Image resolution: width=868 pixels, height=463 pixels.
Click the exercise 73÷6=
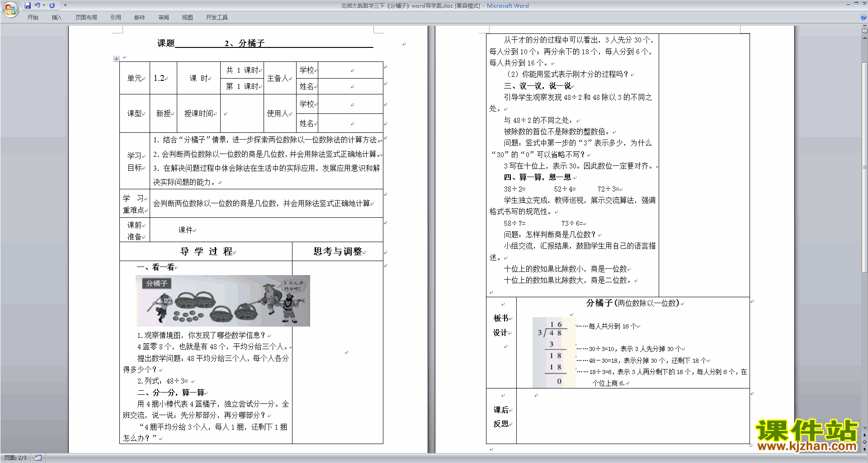click(x=572, y=223)
